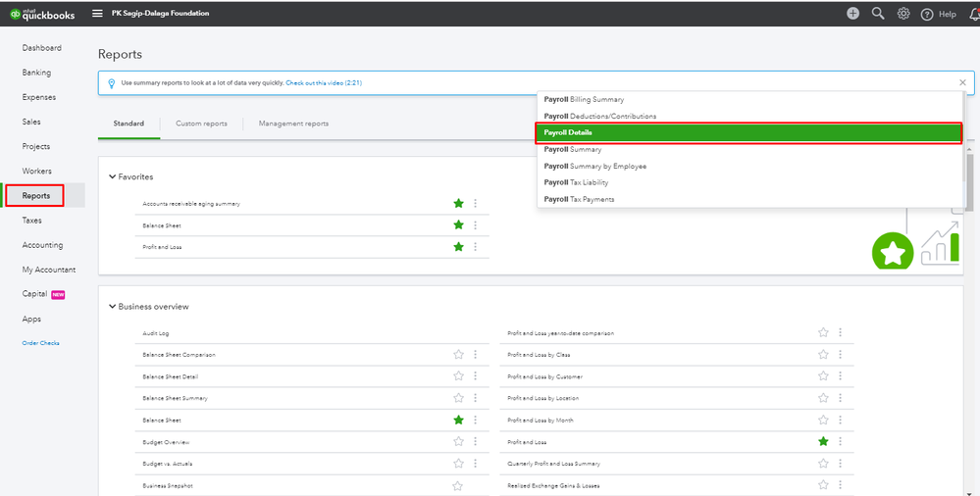Screen dimensions: 980x496
Task: Click the Check out this video link
Action: [323, 83]
